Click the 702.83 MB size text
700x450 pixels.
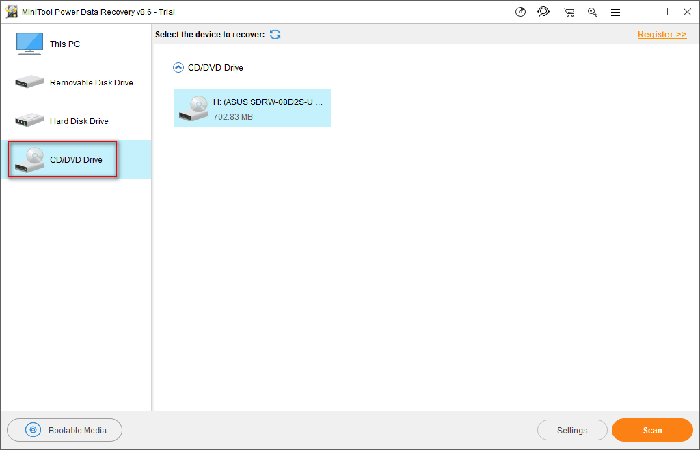click(x=233, y=117)
